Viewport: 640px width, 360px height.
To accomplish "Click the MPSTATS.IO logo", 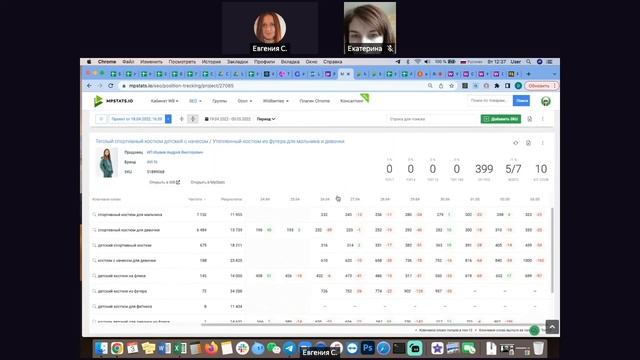I will click(x=113, y=101).
